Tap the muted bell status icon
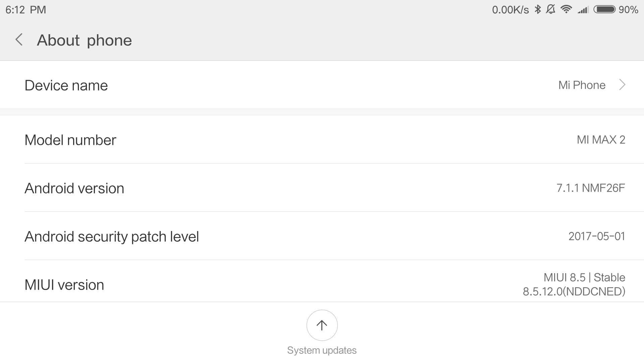 tap(550, 9)
